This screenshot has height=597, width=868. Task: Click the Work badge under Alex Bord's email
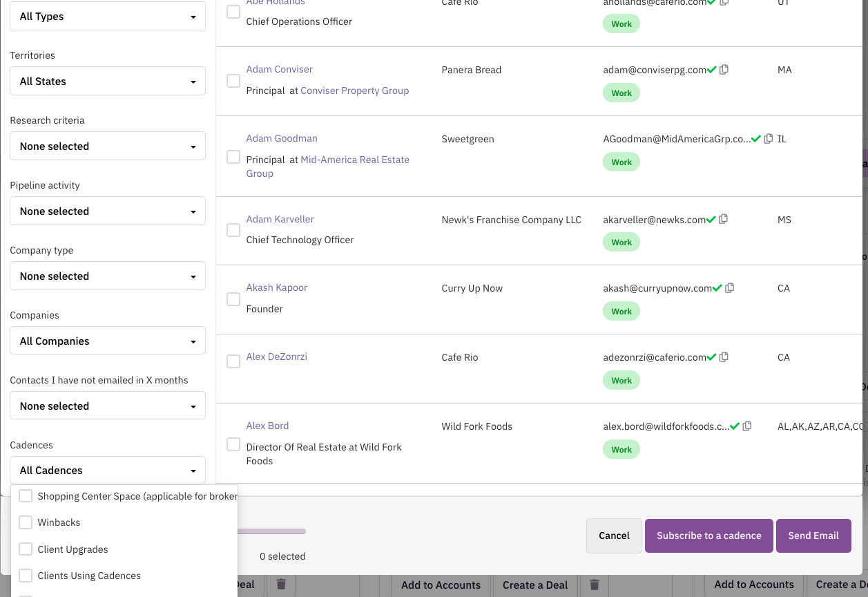[x=621, y=450]
